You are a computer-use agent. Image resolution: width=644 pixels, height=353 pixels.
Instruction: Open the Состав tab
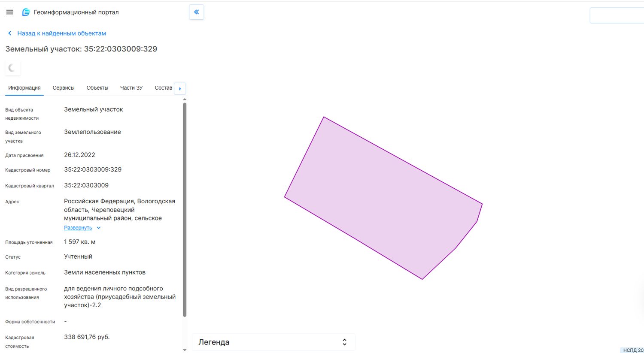tap(163, 88)
